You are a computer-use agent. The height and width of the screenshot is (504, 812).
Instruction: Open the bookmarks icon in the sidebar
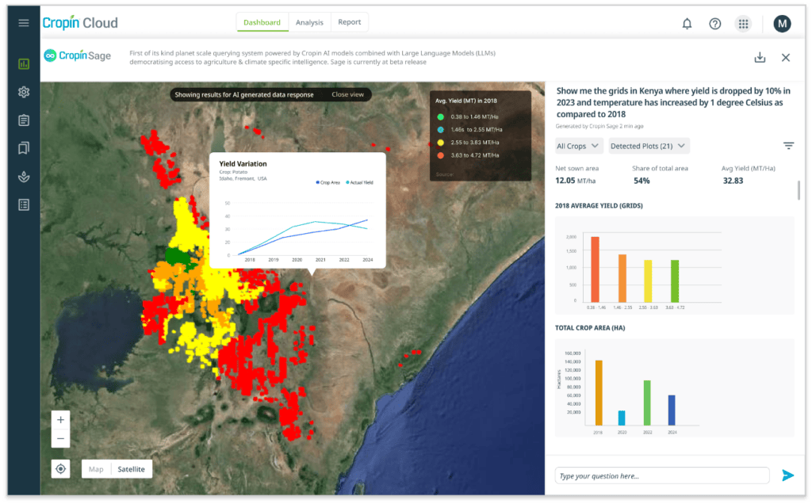click(x=23, y=148)
